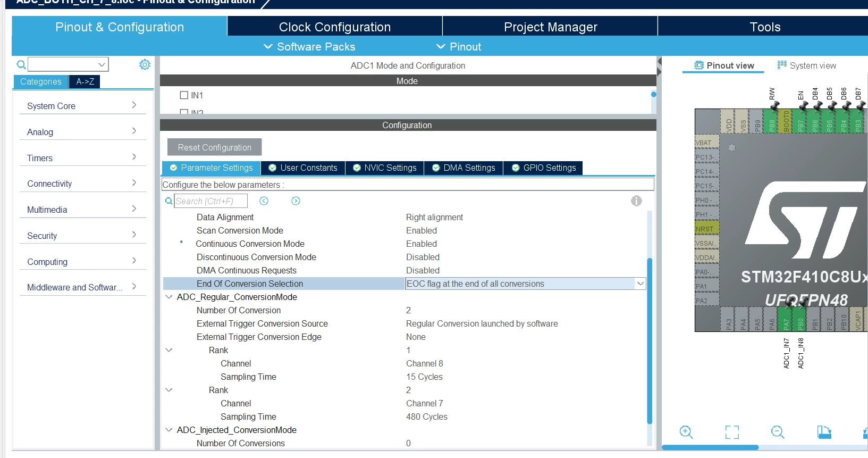The width and height of the screenshot is (868, 458).
Task: Expand the System Core category
Action: pos(82,106)
